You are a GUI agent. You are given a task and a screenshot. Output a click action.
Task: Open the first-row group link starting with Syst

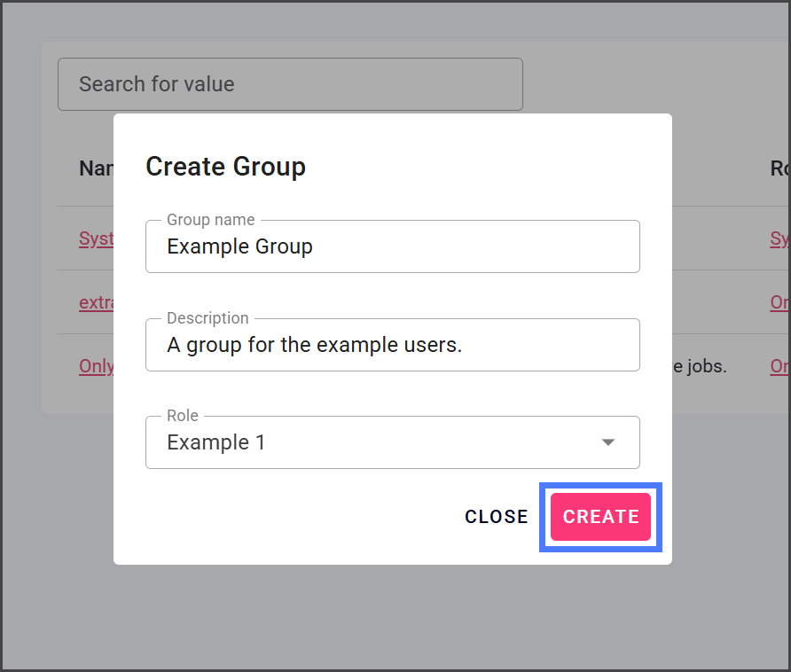pyautogui.click(x=96, y=238)
